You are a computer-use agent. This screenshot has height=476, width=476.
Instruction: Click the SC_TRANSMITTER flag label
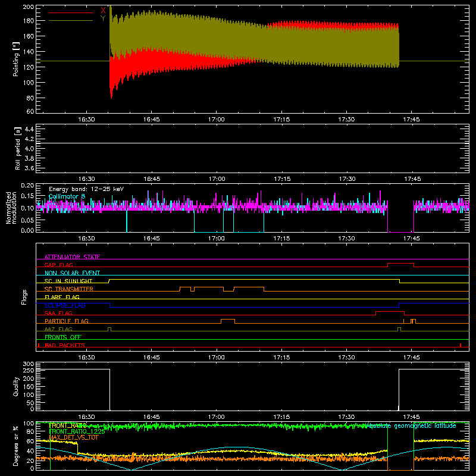click(x=68, y=289)
